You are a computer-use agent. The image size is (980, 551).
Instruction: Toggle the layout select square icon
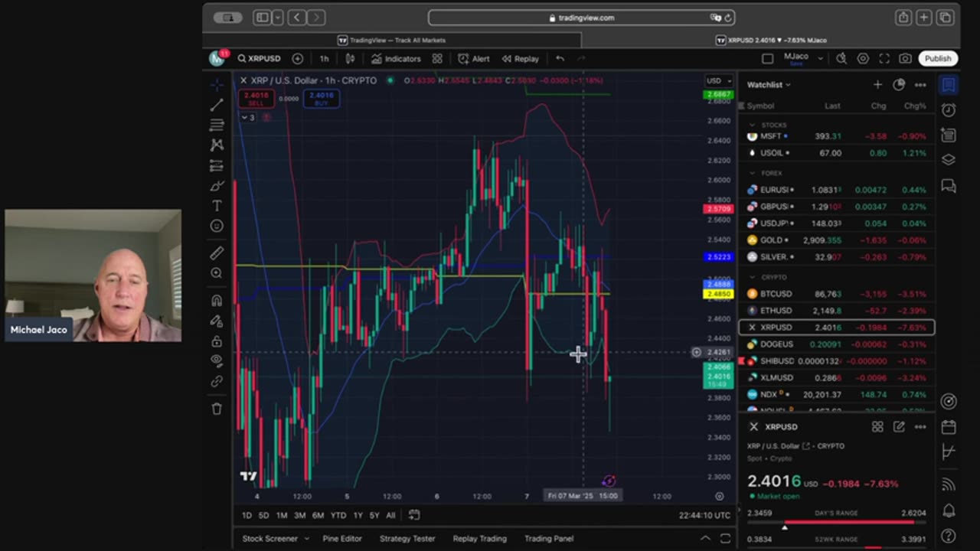(x=768, y=58)
